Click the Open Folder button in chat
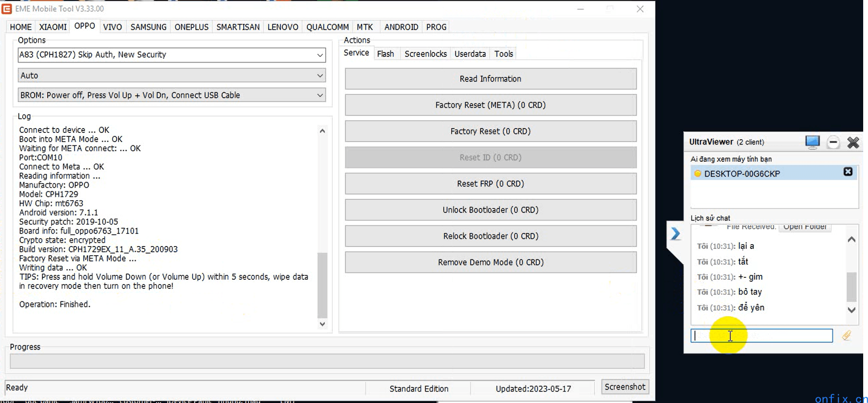 click(x=805, y=227)
